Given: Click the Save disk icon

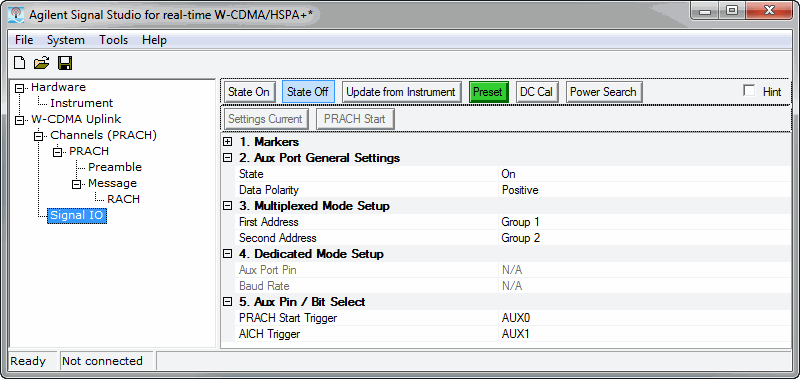Looking at the screenshot, I should coord(65,63).
